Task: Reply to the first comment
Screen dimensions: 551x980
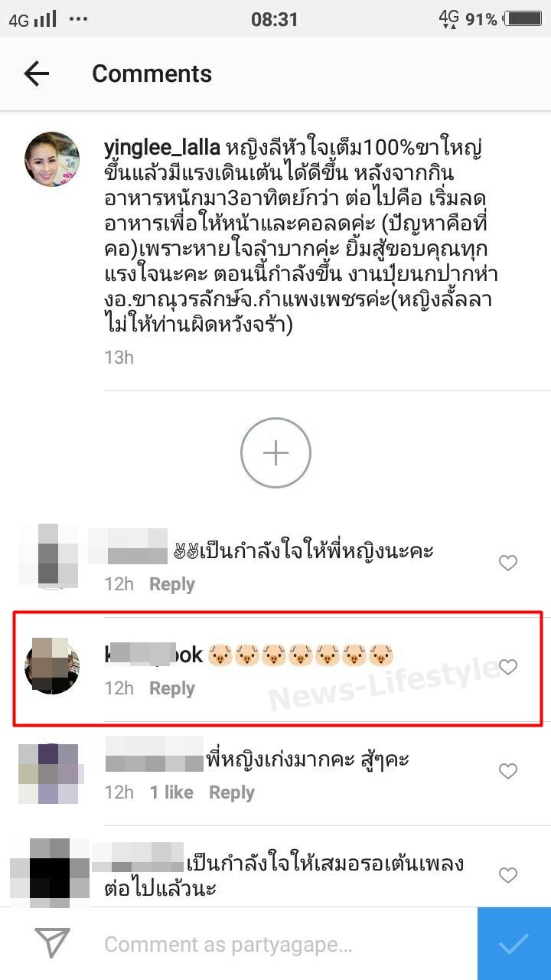Action: click(x=172, y=584)
